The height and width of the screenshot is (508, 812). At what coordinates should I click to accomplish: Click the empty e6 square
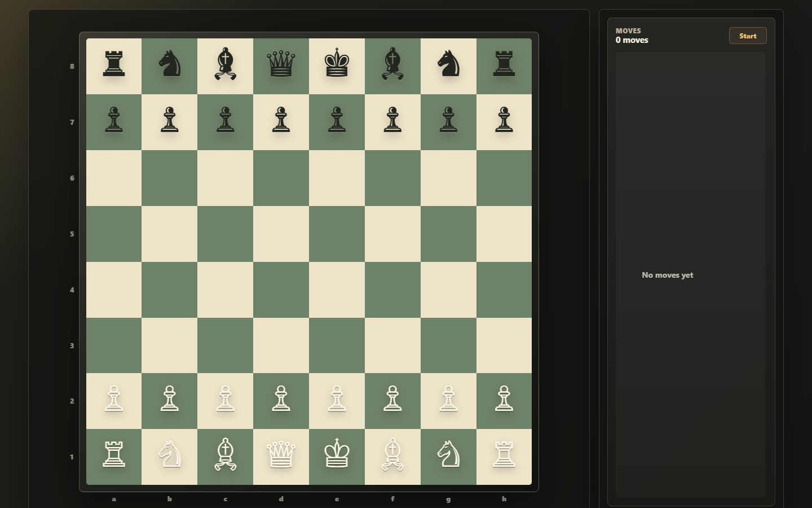click(337, 178)
